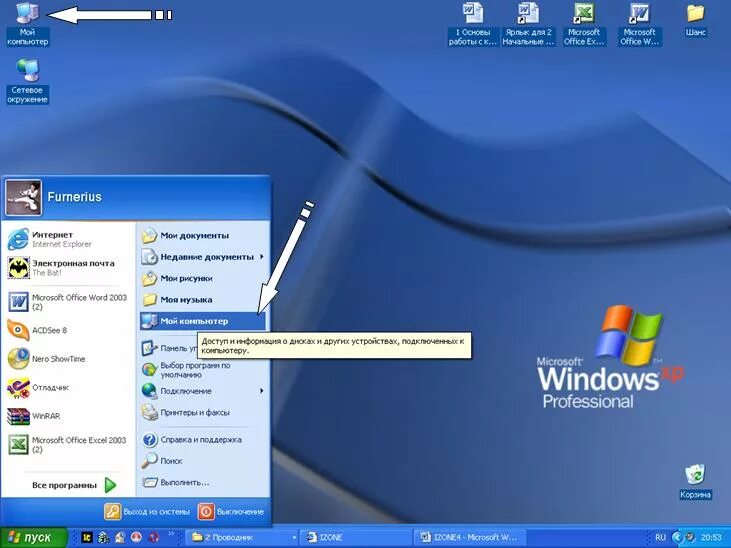
Task: Click the red circular quick launch icon
Action: click(x=136, y=538)
